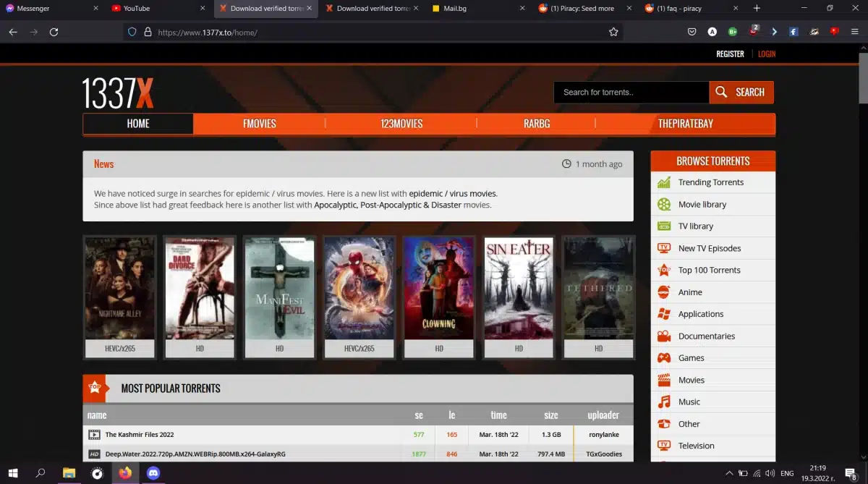Open the Tethered poster

(598, 288)
